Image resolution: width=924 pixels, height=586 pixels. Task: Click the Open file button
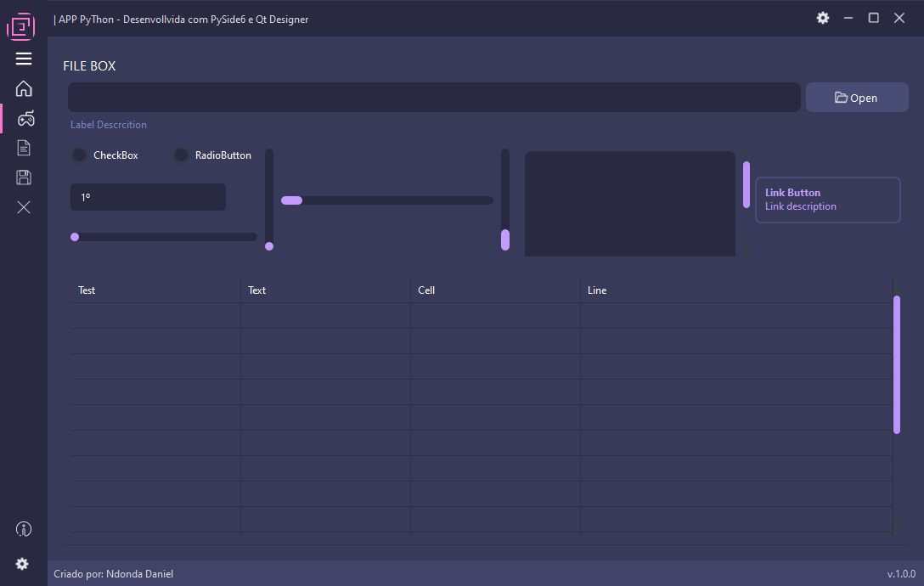pyautogui.click(x=857, y=98)
